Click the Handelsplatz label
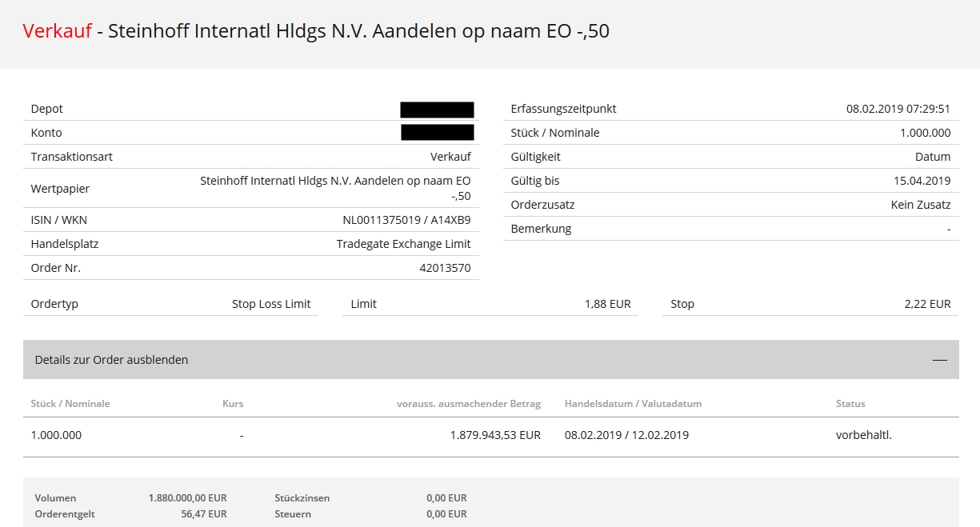Image resolution: width=980 pixels, height=527 pixels. pyautogui.click(x=65, y=244)
